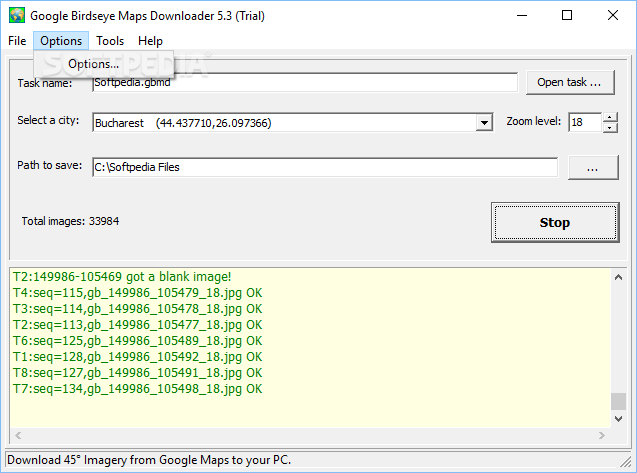This screenshot has height=473, width=637.
Task: Select log line T3:seq=114
Action: (137, 309)
